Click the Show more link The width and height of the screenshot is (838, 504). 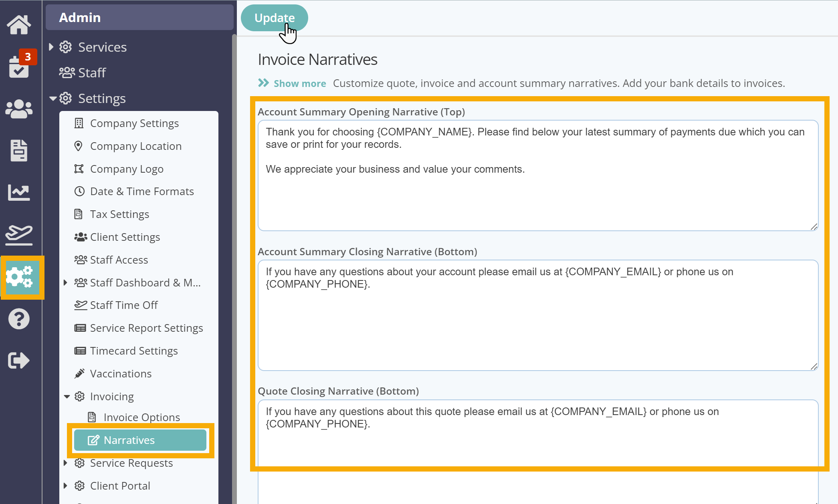pyautogui.click(x=300, y=83)
